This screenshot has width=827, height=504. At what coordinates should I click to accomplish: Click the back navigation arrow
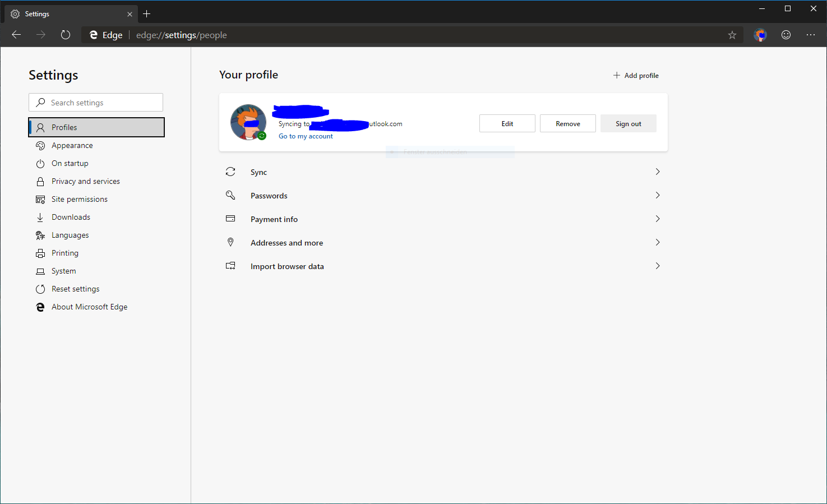pos(16,35)
